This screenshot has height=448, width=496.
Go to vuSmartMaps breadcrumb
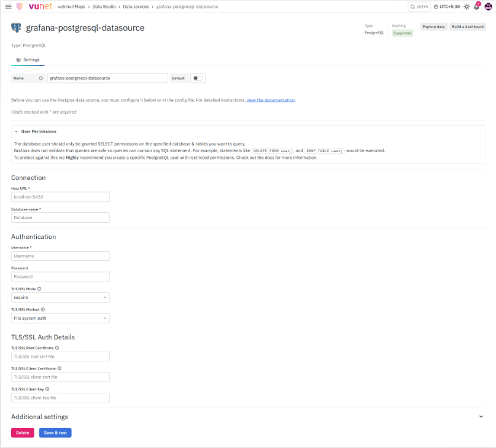[x=71, y=7]
